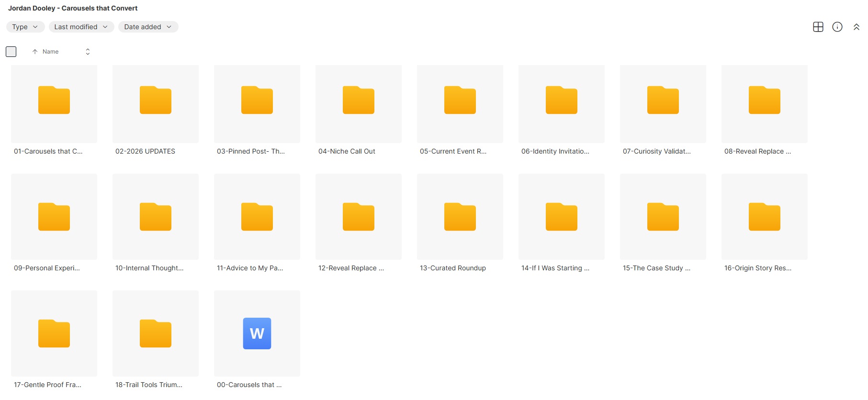Open the 18-Trail Tools folder icon
The image size is (868, 400).
click(x=155, y=333)
